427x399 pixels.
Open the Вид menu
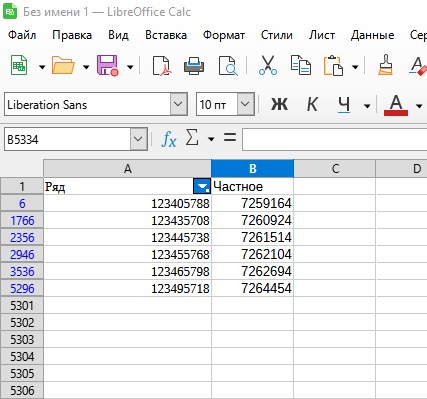point(118,35)
